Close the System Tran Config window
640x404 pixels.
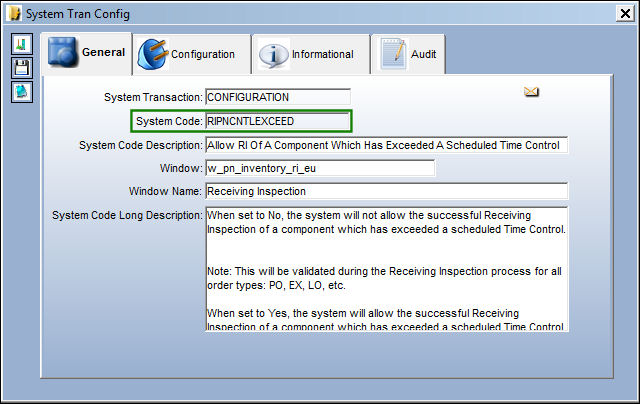[x=625, y=14]
